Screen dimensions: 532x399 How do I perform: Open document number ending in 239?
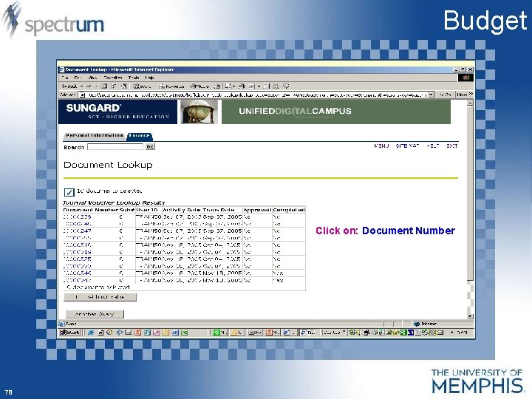(77, 216)
